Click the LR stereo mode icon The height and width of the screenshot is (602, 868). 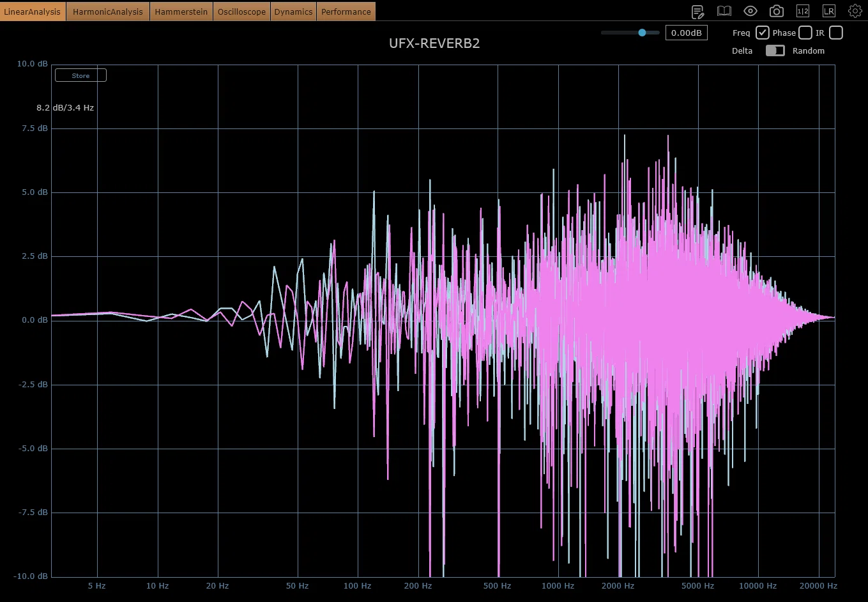click(828, 11)
